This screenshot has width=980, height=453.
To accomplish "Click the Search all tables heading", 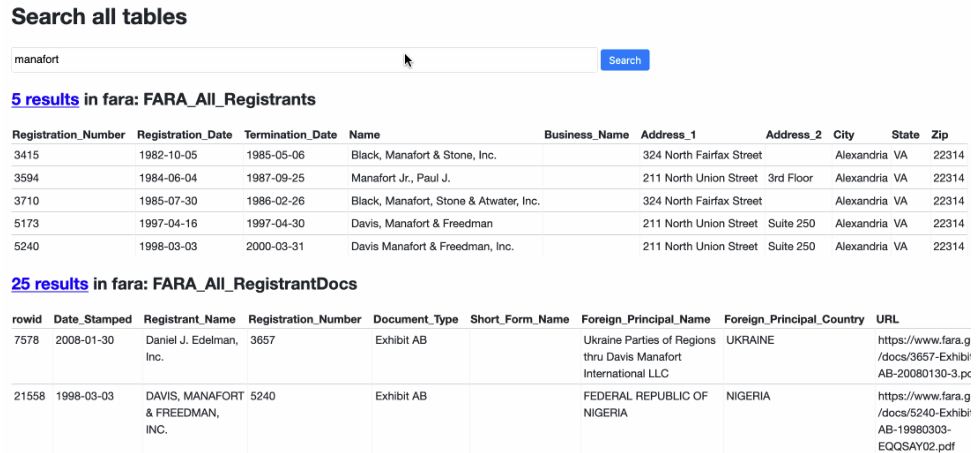I will coord(99,17).
